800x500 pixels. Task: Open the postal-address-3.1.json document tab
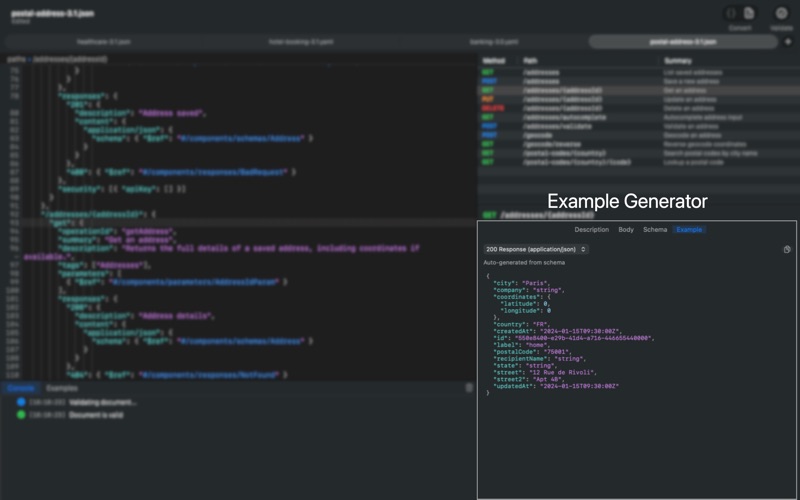pyautogui.click(x=683, y=42)
